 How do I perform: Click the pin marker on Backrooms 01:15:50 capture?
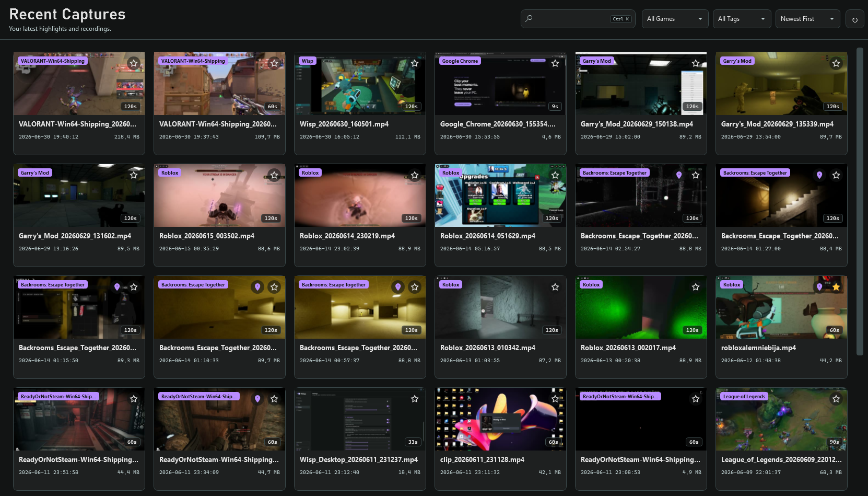coord(117,287)
